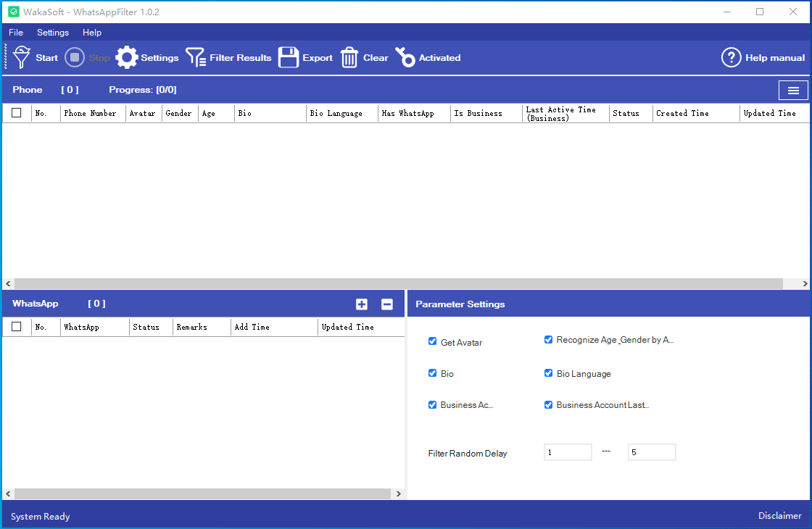Viewport: 812px width, 529px height.
Task: Click left arrow of WhatsApp table scrollbar
Action: pyautogui.click(x=8, y=493)
